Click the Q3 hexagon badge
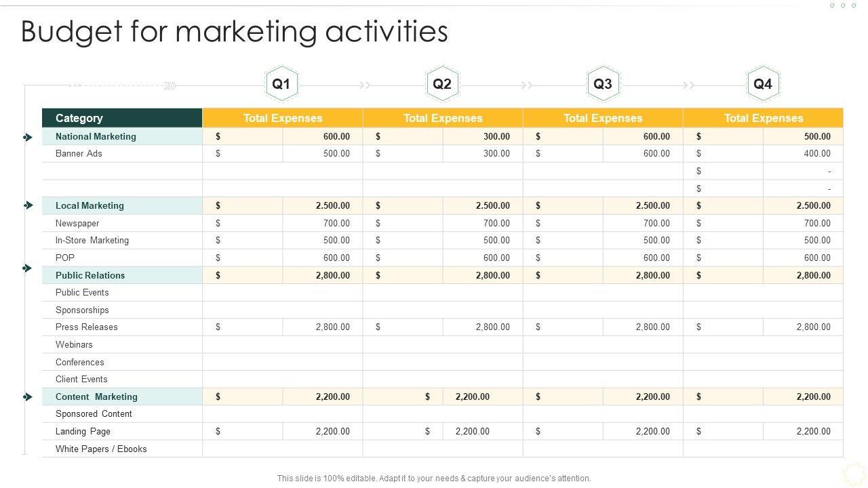 tap(603, 84)
